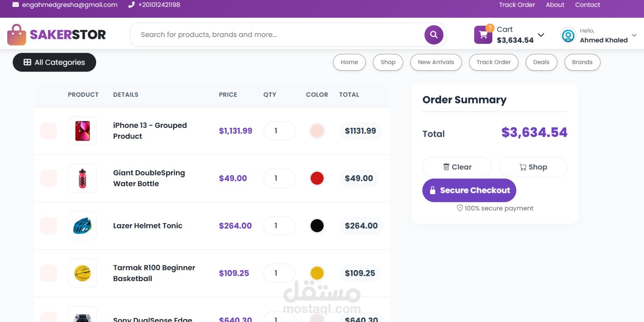644x322 pixels.
Task: Open the New Arrivals nav pill
Action: [436, 62]
